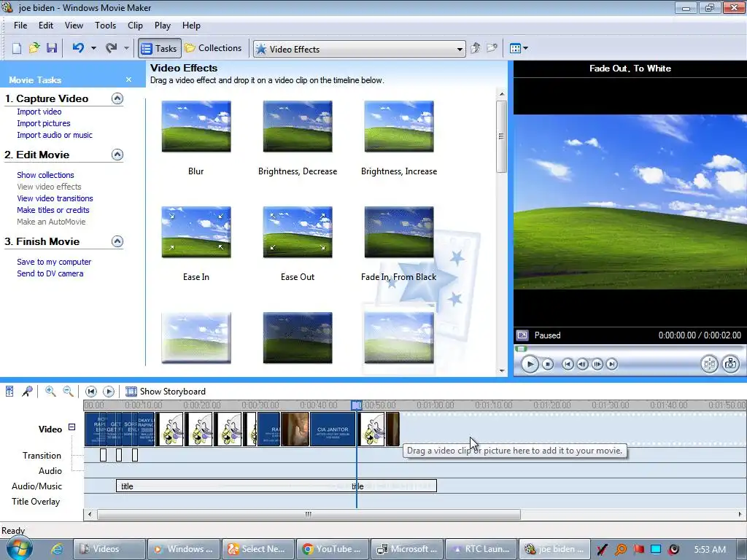Open the Edit menu
This screenshot has height=560, width=747.
[x=46, y=26]
